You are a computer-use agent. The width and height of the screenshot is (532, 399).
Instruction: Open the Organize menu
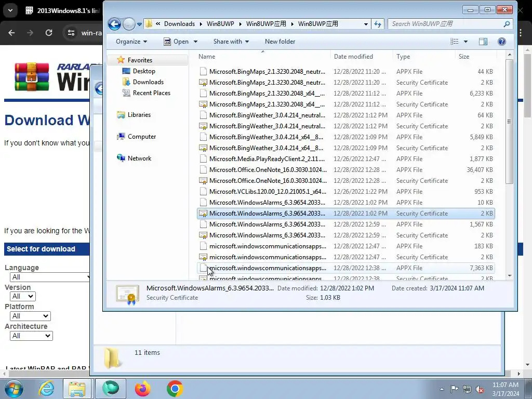131,42
